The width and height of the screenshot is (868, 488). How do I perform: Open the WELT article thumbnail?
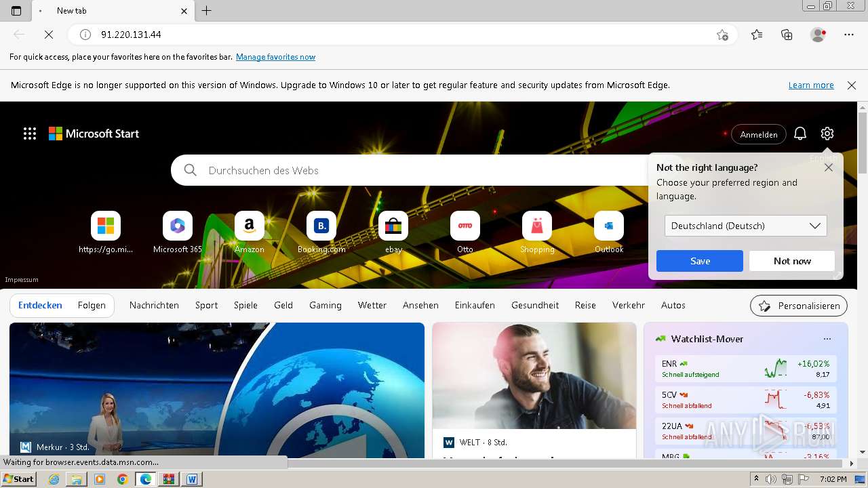534,375
